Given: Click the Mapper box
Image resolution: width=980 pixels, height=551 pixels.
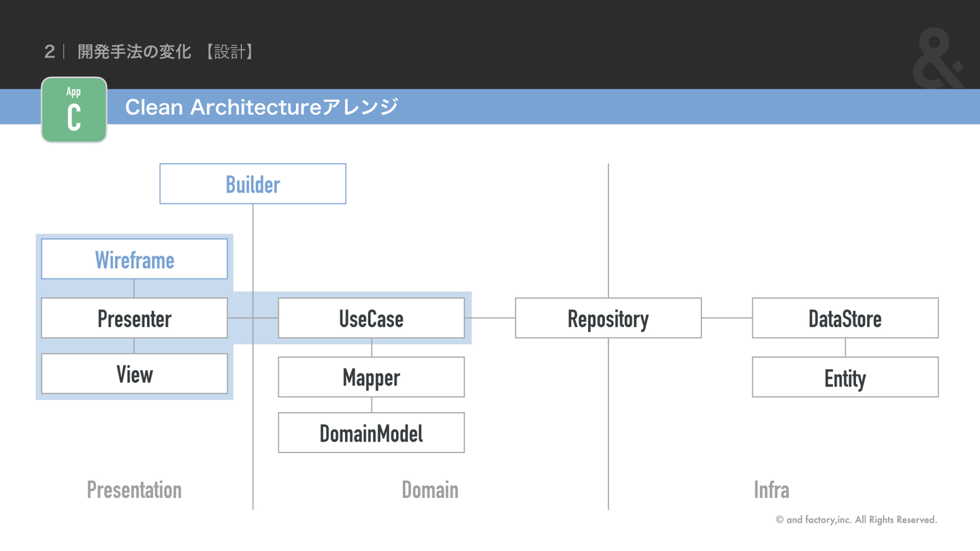Looking at the screenshot, I should [x=371, y=377].
